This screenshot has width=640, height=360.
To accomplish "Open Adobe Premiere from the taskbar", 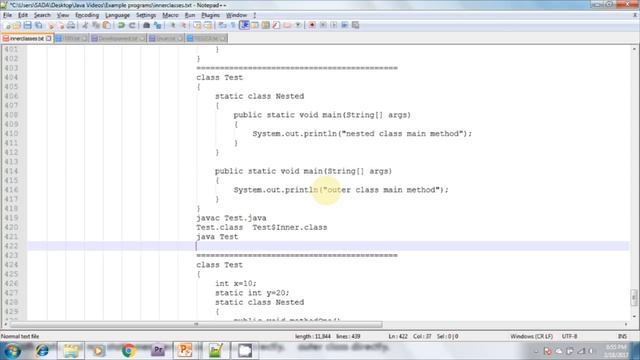I will 158,351.
